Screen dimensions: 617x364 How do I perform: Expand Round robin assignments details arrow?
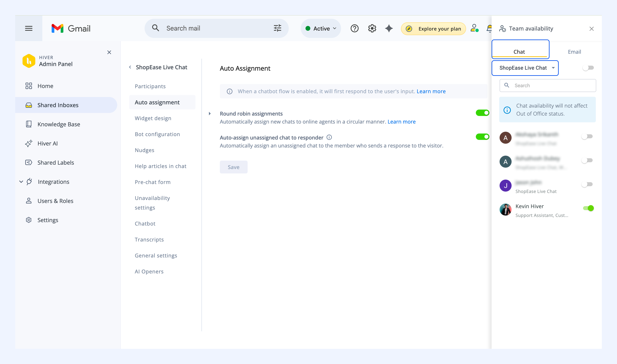coord(210,114)
